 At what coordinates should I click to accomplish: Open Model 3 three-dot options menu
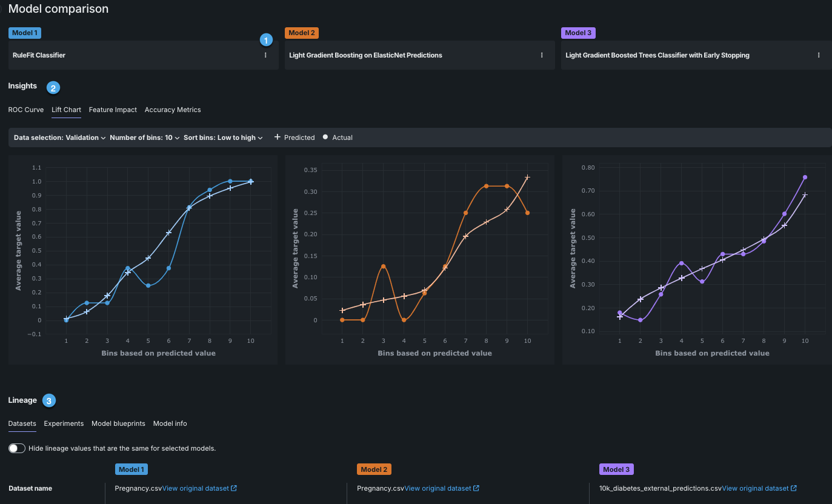click(819, 55)
